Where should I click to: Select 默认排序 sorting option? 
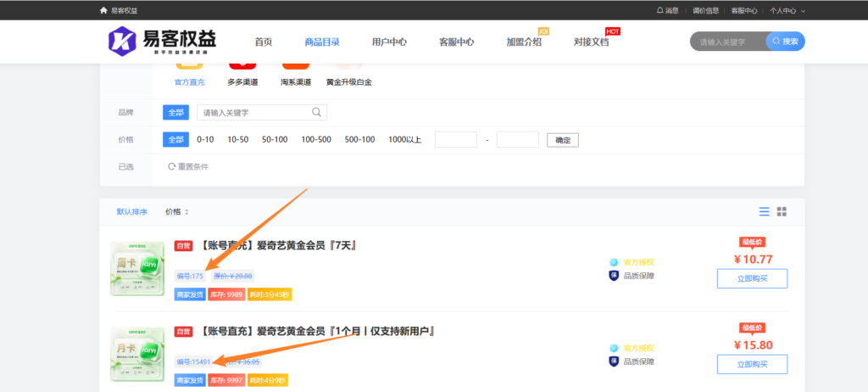point(131,212)
